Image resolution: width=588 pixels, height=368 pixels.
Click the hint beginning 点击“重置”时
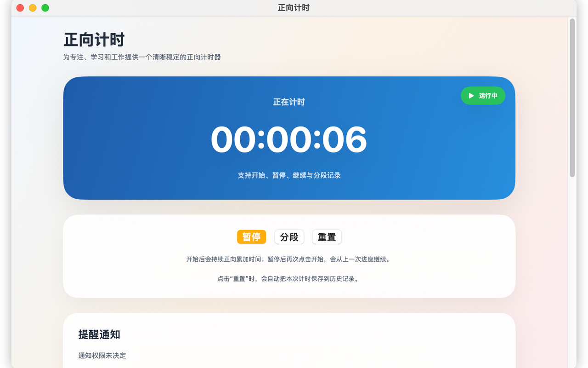click(289, 278)
